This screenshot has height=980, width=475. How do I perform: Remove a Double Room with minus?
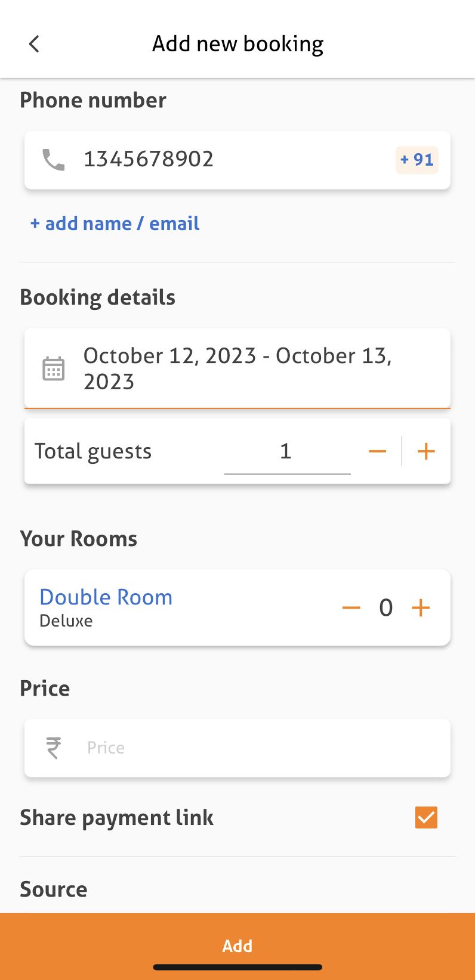tap(351, 607)
